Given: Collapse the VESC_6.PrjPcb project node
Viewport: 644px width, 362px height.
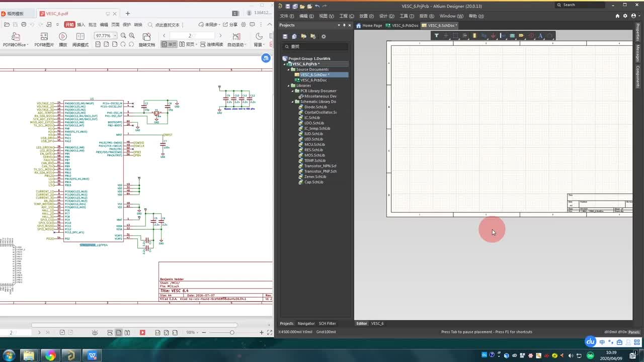Looking at the screenshot, I should (285, 64).
